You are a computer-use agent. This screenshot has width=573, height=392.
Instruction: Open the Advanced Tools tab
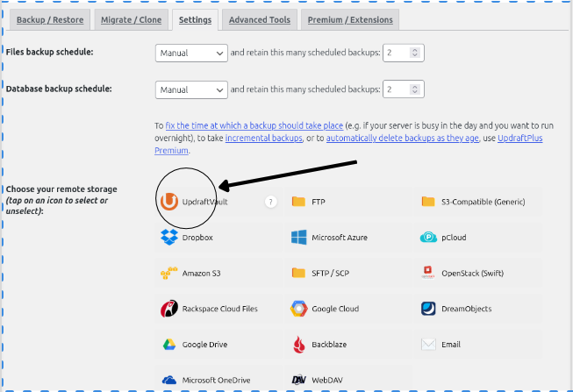tap(259, 18)
